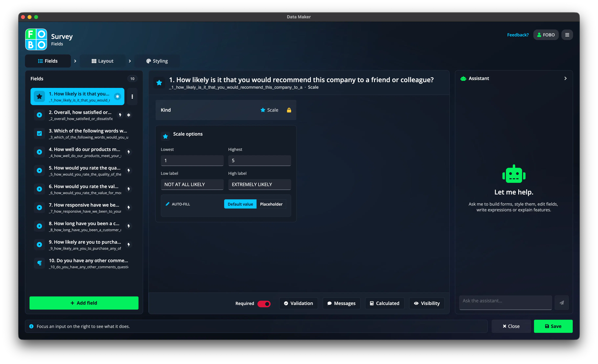Click the AUTO-FILL pencil icon
Viewport: 598px width, 364px height.
tap(167, 204)
